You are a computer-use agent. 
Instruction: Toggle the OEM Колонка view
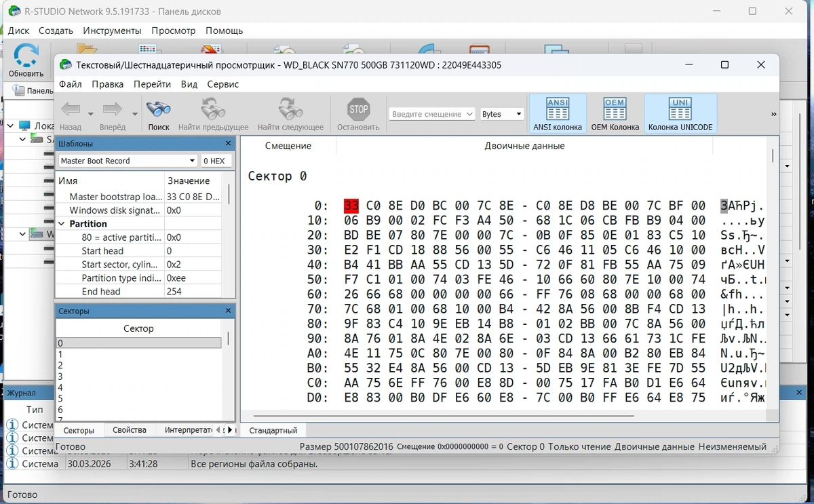(615, 114)
